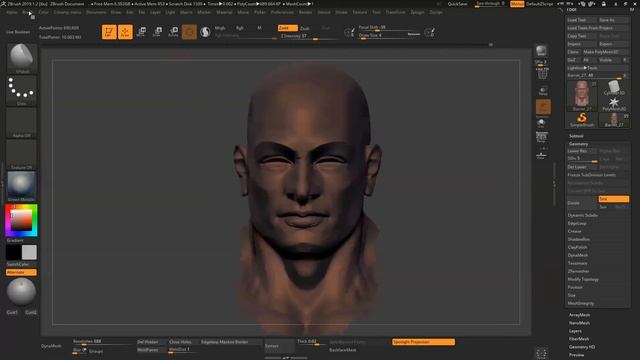Select the Move transform icon
Viewport: 640px width, 360px height.
click(141, 32)
